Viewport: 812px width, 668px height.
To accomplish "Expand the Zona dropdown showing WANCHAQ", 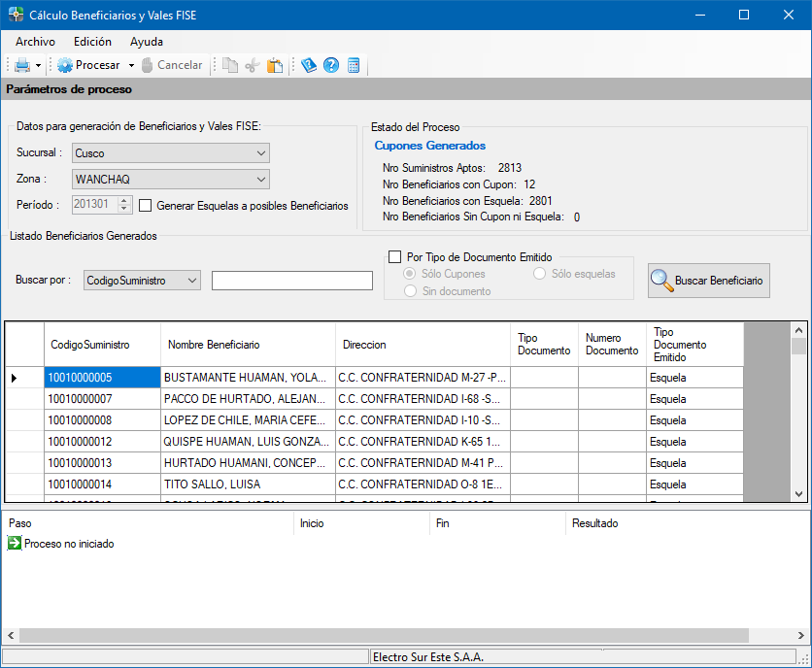I will click(x=171, y=180).
